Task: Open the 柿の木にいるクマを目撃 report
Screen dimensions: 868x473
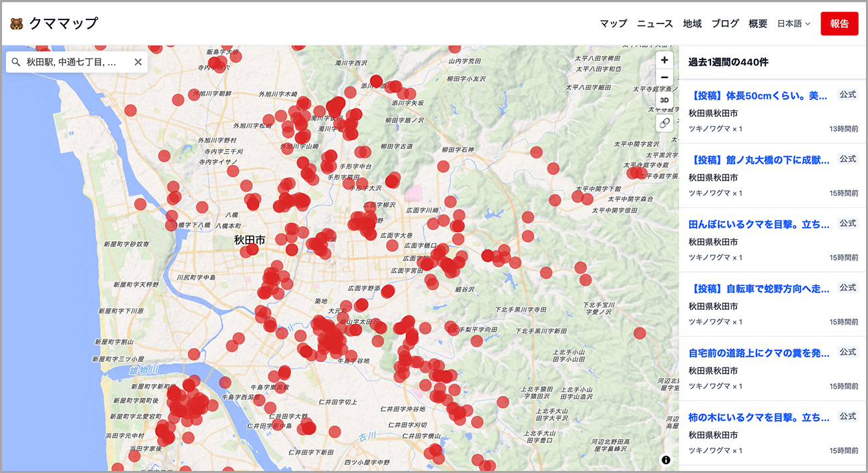Action: click(758, 418)
